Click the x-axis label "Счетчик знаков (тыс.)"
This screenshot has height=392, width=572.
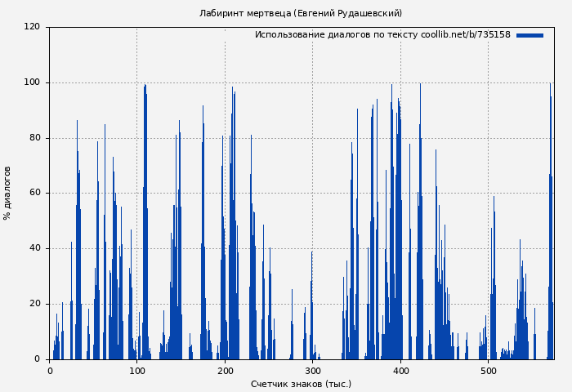coord(301,384)
